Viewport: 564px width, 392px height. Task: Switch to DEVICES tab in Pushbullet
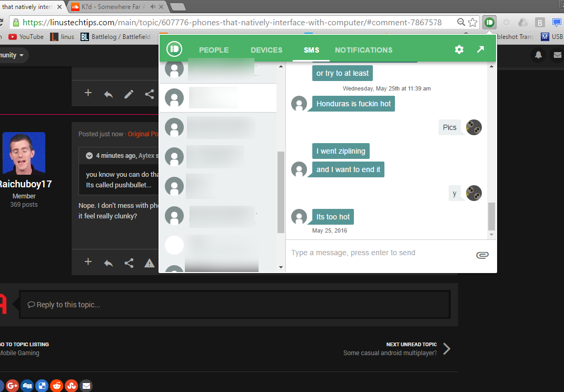(x=266, y=50)
